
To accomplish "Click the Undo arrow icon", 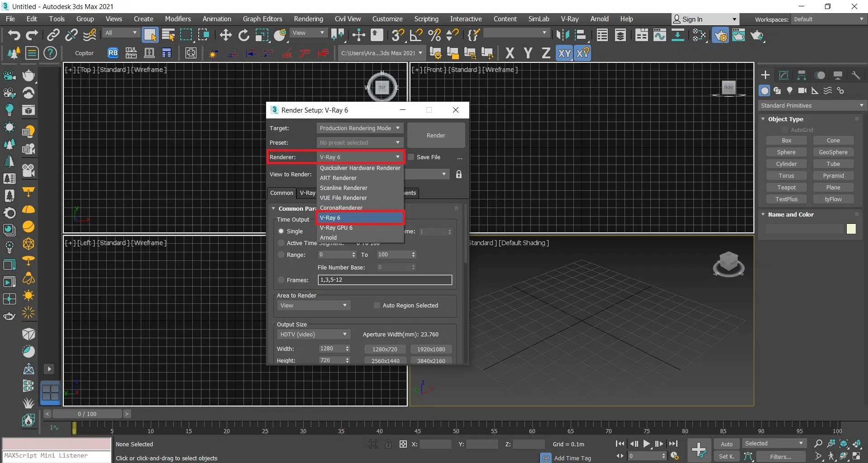I will 14,35.
